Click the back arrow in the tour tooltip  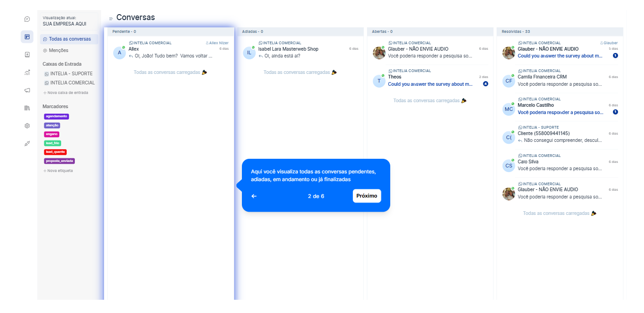tap(254, 196)
